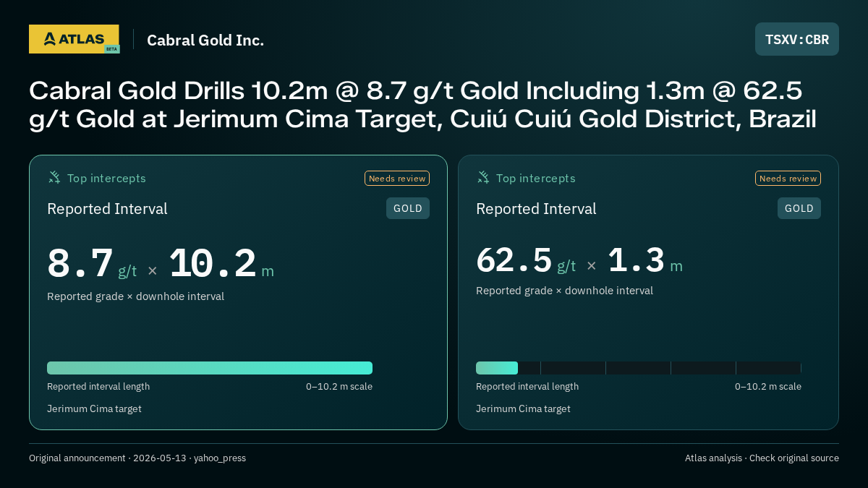Screen dimensions: 868x488
Task: Select the GOLD badge in the 1.3 m card
Action: pyautogui.click(x=799, y=208)
